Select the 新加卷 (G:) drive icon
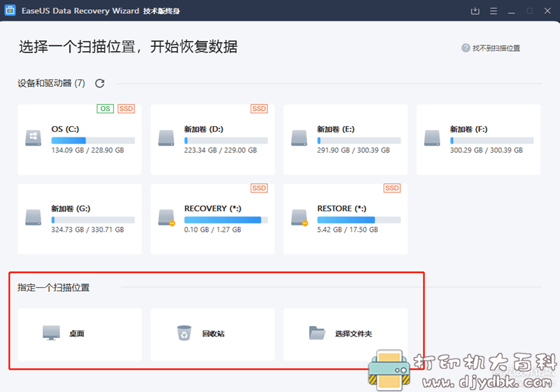This screenshot has width=560, height=392. [33, 217]
